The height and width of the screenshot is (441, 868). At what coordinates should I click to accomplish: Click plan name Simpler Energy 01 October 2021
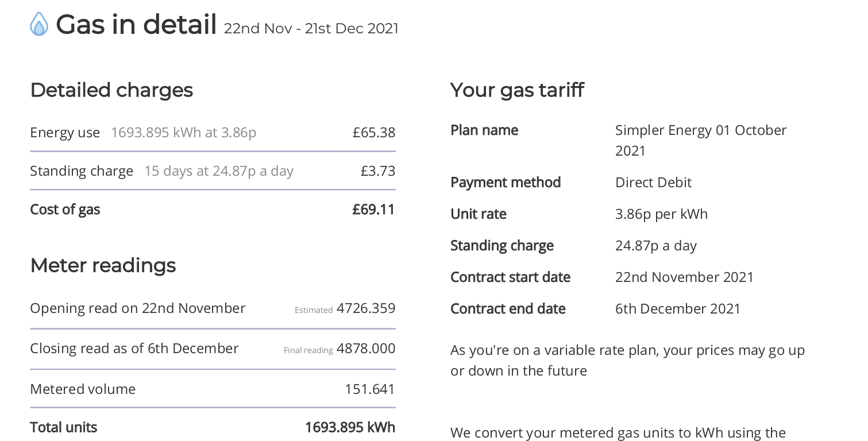click(701, 141)
